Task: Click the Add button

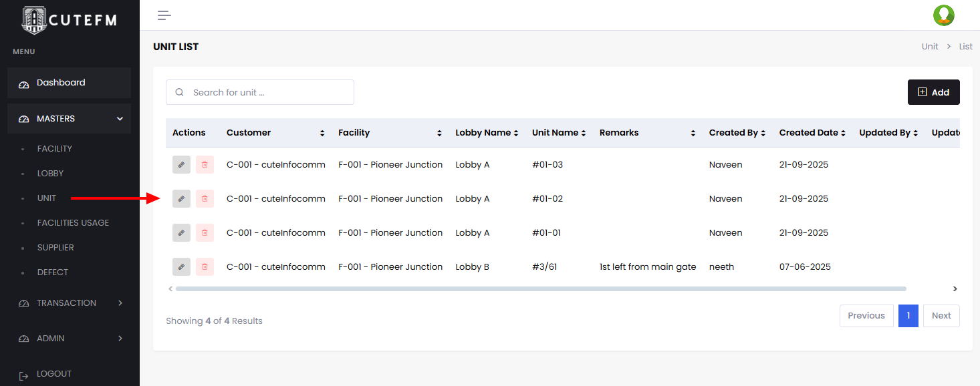Action: pyautogui.click(x=933, y=92)
